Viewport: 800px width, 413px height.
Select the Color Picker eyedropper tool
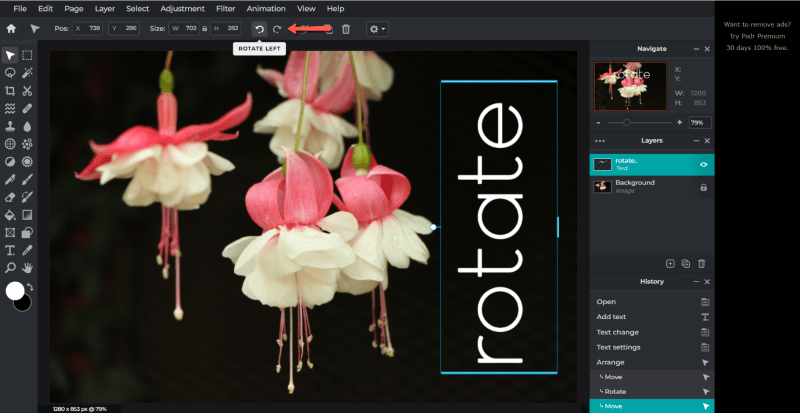(27, 250)
